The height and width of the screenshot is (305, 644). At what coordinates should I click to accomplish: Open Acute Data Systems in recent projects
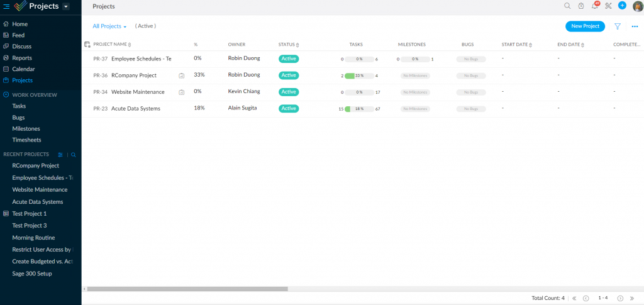coord(38,202)
